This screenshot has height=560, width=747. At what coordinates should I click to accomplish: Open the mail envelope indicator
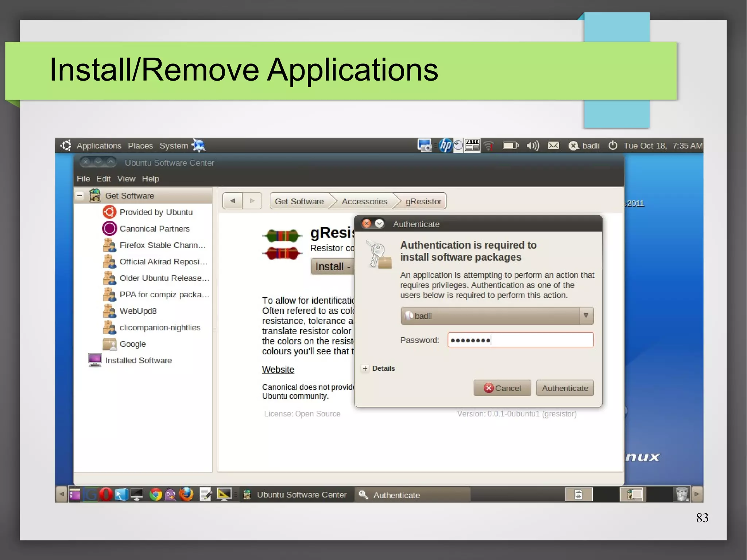pyautogui.click(x=553, y=146)
